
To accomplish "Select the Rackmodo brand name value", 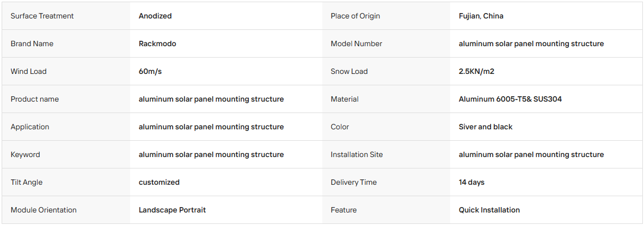I will click(x=157, y=43).
